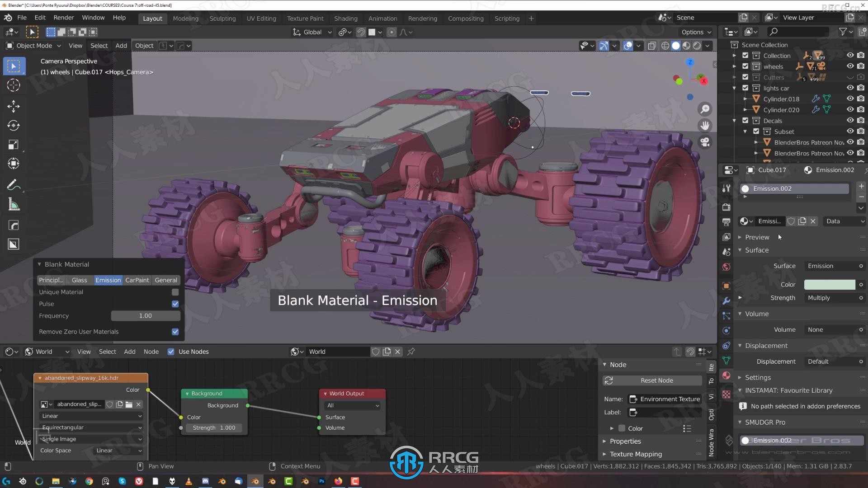The height and width of the screenshot is (488, 868).
Task: Toggle the Use Nodes checkbox
Action: [x=171, y=352]
